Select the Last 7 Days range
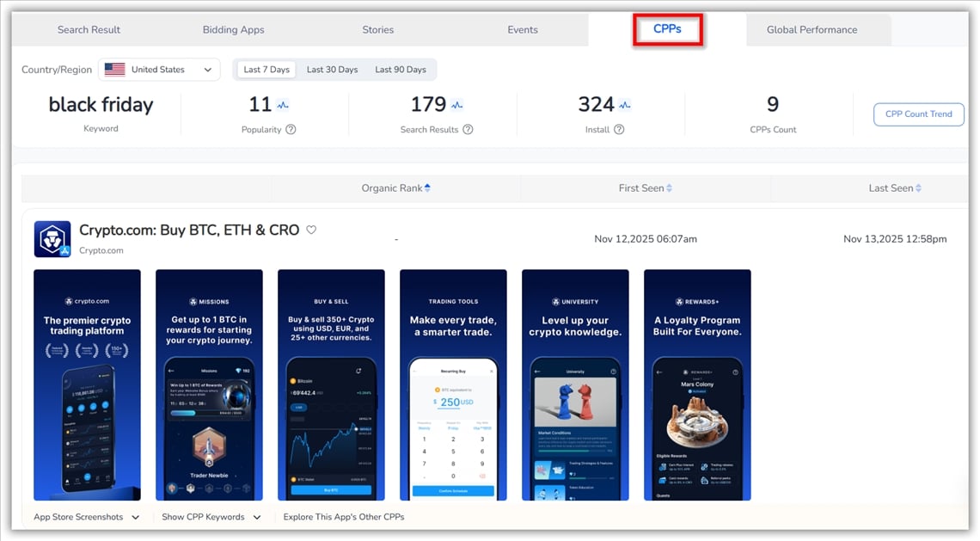 pos(266,70)
